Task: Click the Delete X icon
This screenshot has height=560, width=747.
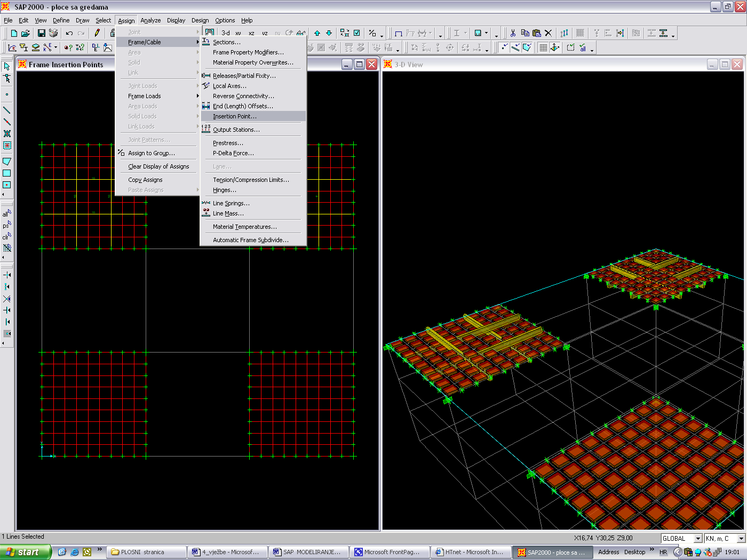Action: 548,33
